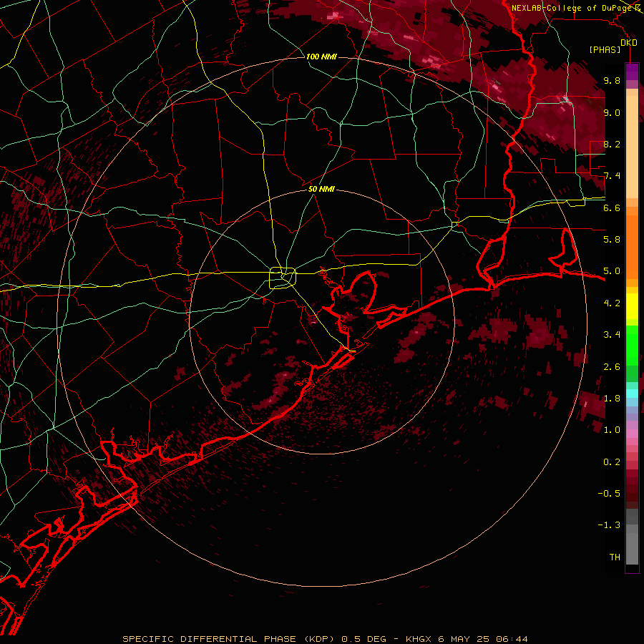Click the cyan segment of the color bar
The image size is (644, 644).
pos(632,394)
